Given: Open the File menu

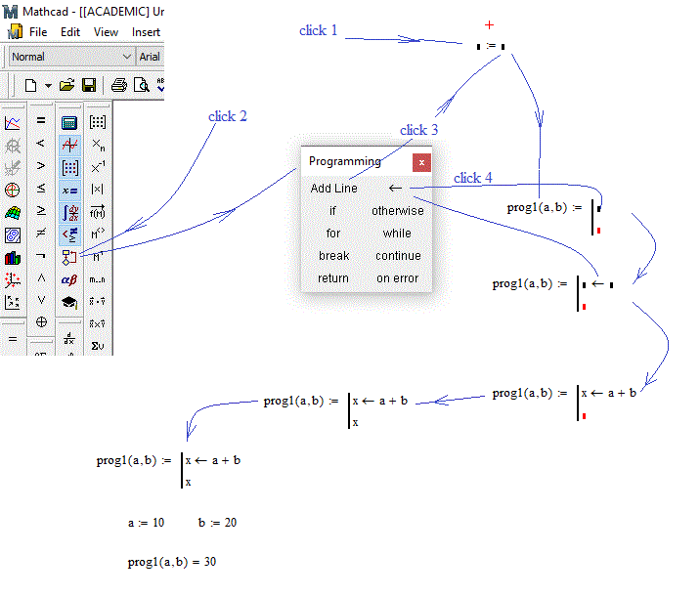Looking at the screenshot, I should point(38,32).
